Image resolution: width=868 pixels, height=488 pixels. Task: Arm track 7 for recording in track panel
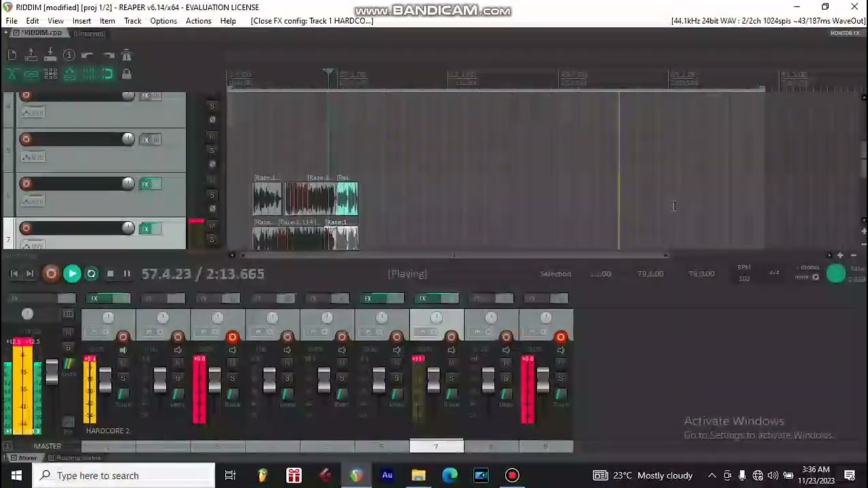[x=26, y=228]
